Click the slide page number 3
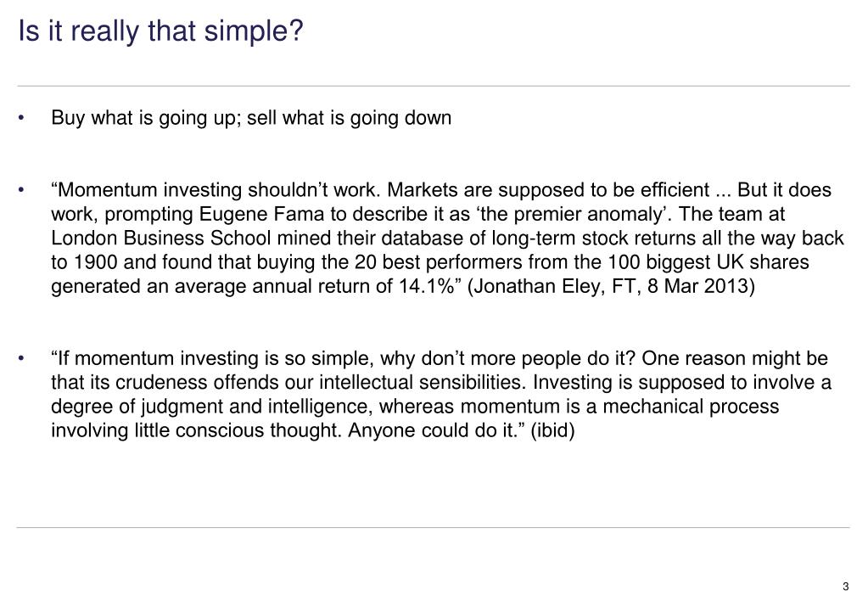868x601 pixels. pos(845,587)
